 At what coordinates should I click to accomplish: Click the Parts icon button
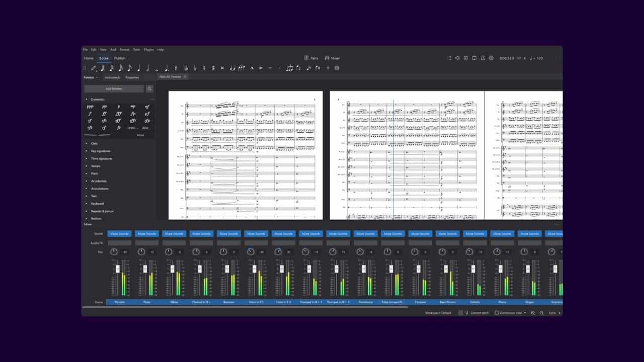[x=311, y=58]
